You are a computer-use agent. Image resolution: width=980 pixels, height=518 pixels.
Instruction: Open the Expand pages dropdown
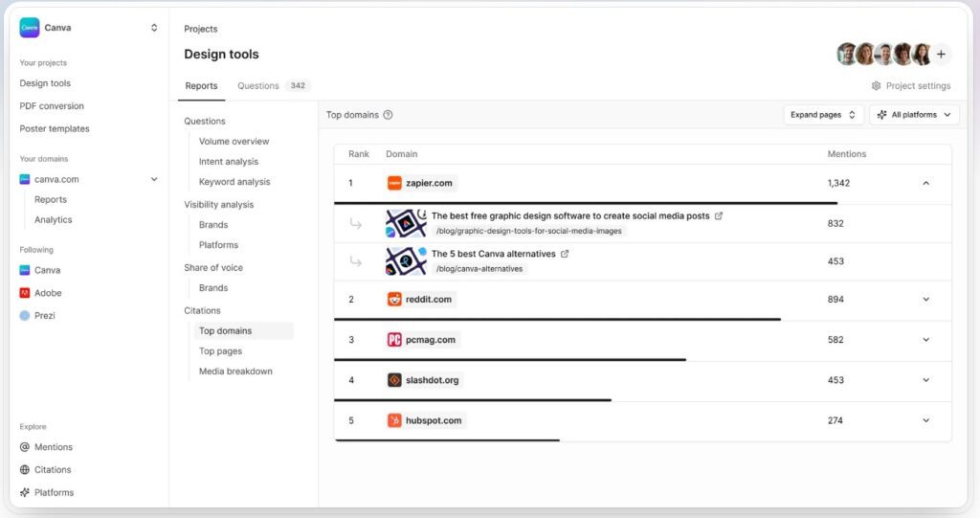(823, 115)
